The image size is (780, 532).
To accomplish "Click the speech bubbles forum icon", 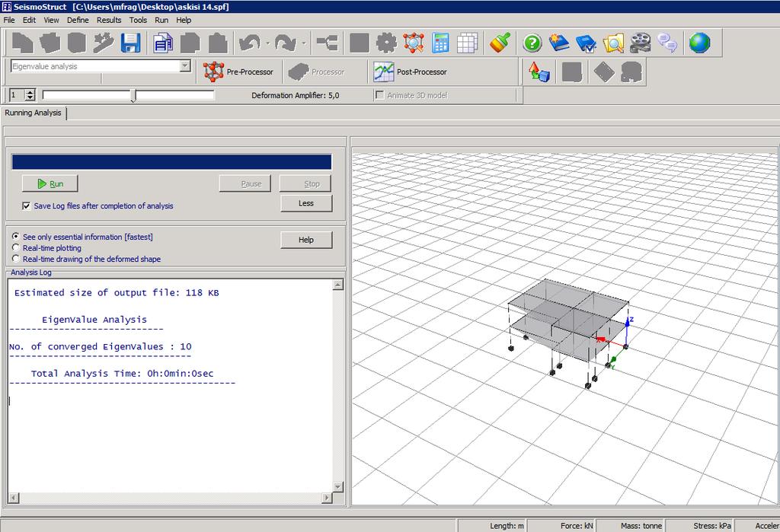I will [667, 43].
